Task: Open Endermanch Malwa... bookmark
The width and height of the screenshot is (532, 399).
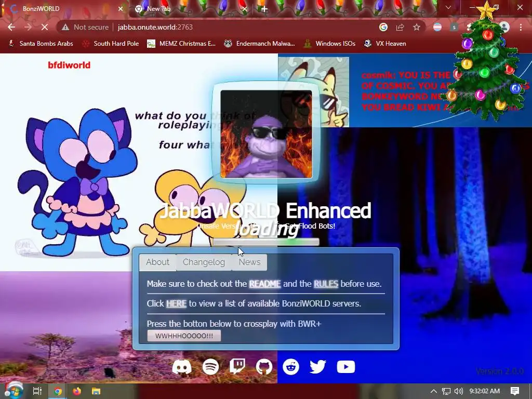Action: pos(260,44)
